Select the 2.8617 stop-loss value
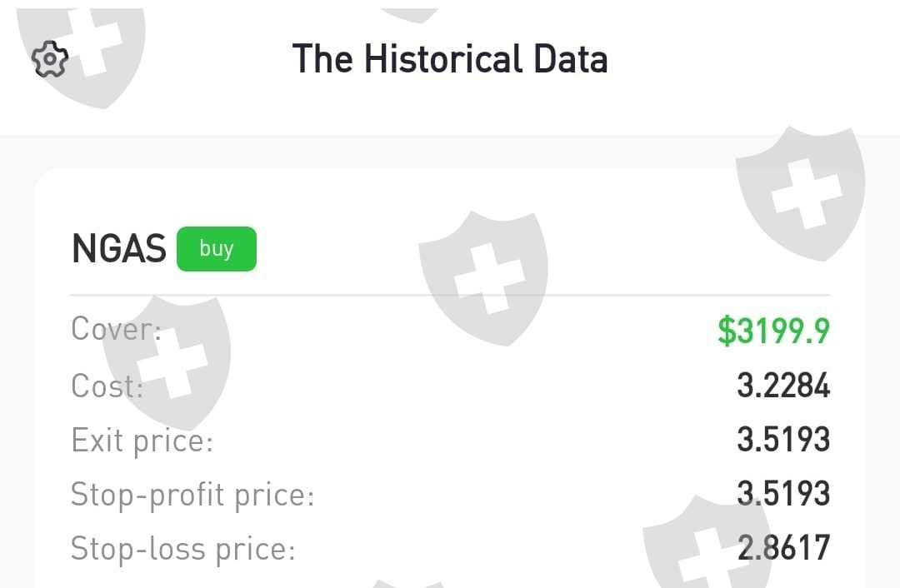900x588 pixels. (783, 549)
